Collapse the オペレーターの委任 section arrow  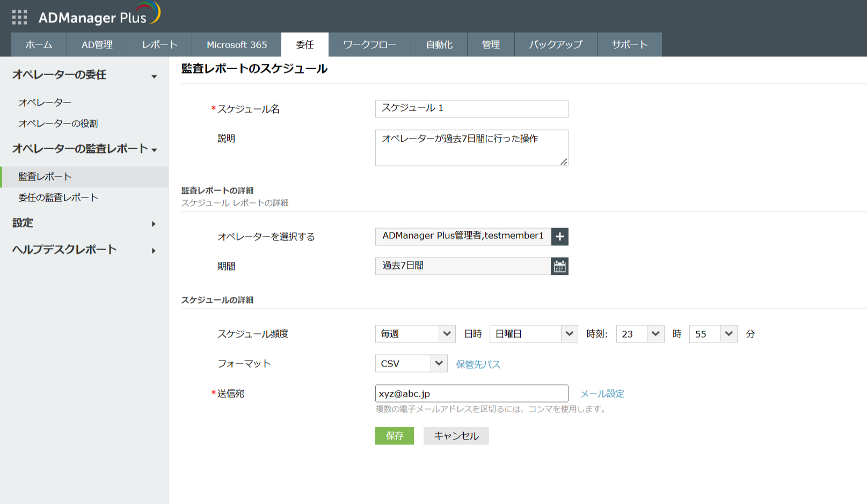(154, 76)
